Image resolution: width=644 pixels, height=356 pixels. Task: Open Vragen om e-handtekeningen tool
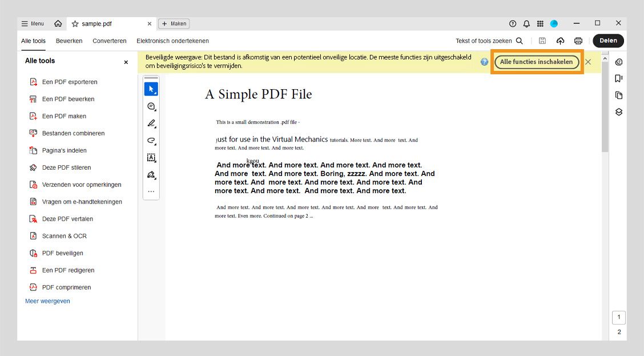75,202
